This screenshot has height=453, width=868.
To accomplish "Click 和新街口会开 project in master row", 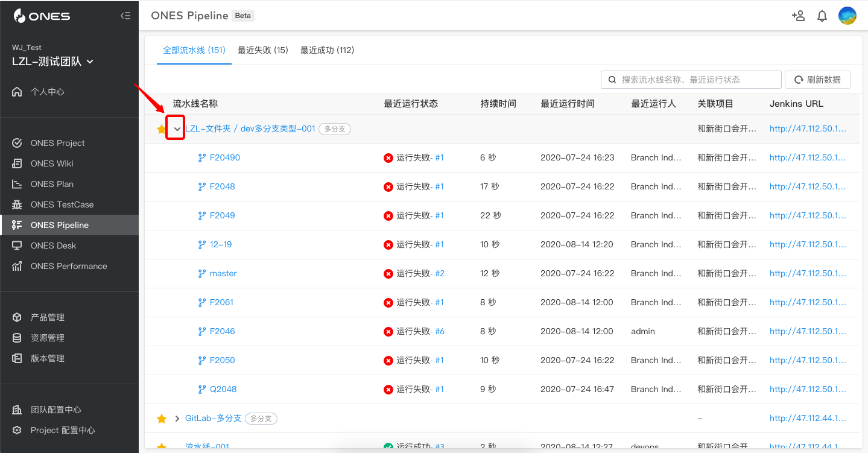I will click(727, 273).
